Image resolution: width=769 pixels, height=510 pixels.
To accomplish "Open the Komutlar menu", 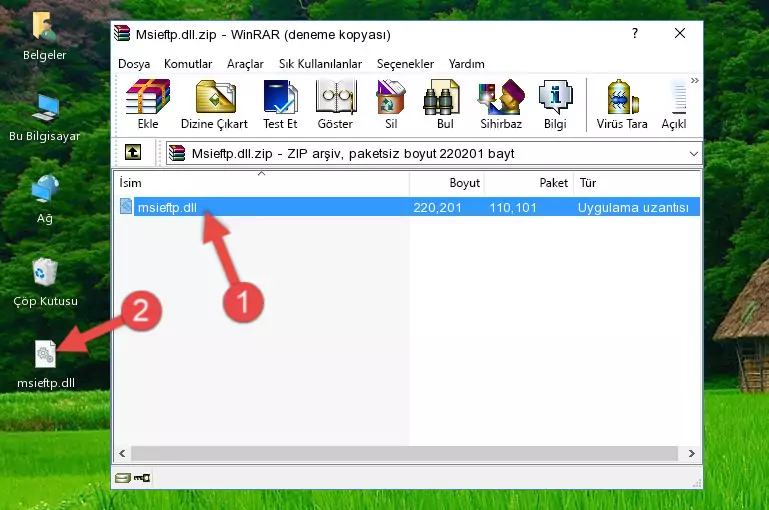I will click(x=188, y=64).
